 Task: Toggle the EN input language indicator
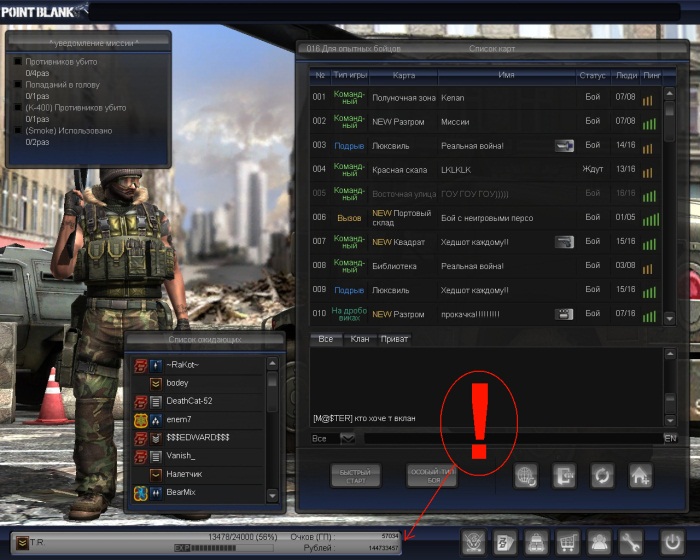pos(670,439)
